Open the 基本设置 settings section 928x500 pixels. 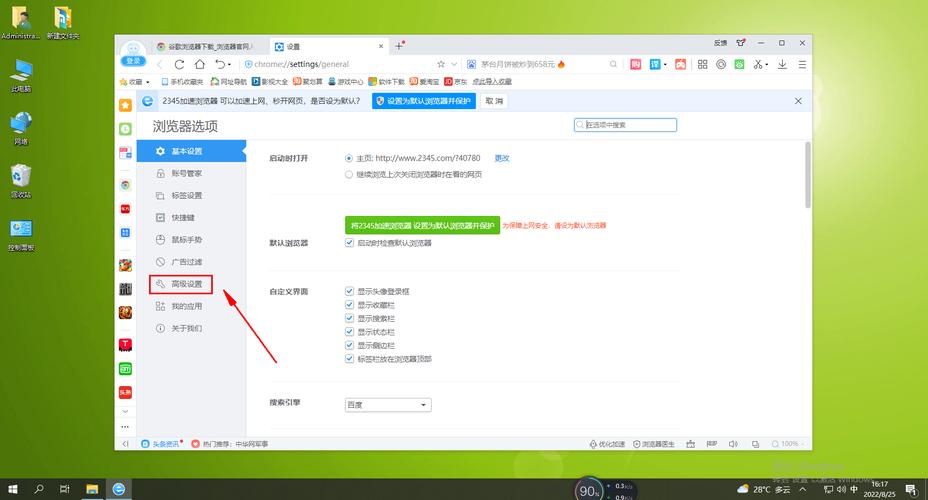[191, 151]
